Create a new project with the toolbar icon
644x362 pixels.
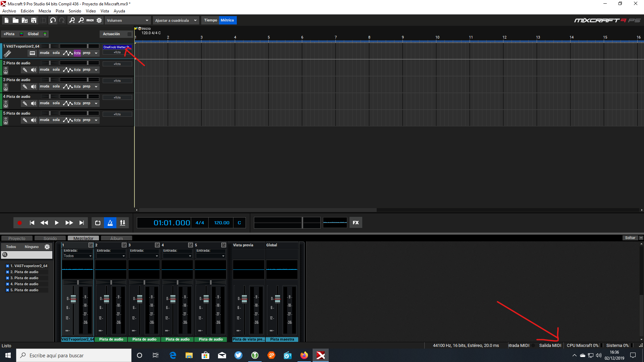point(6,20)
